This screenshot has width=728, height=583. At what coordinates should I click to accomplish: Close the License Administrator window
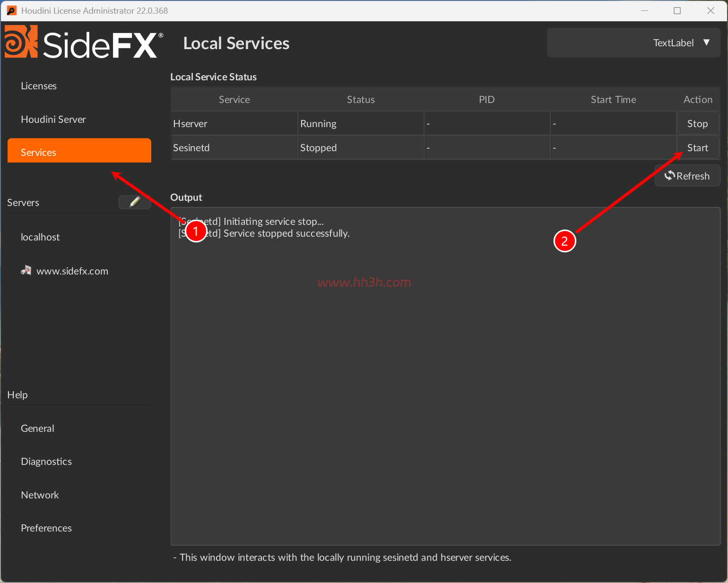click(711, 10)
